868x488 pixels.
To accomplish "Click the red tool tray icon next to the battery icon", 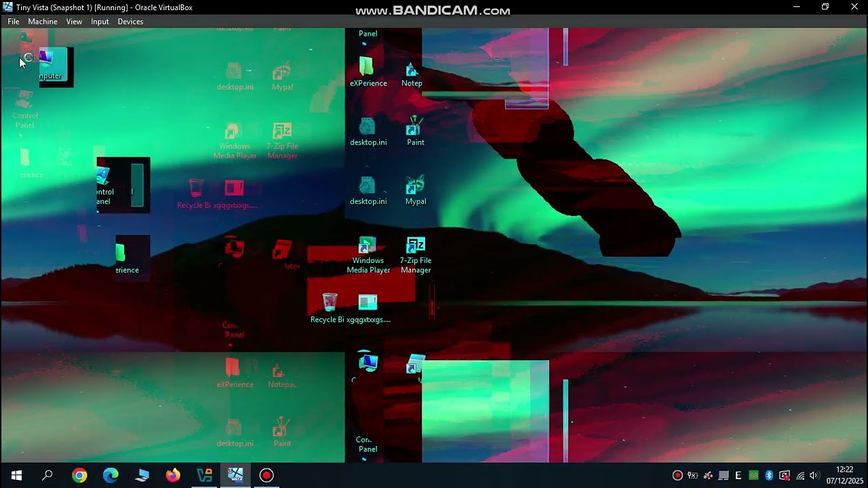I will pyautogui.click(x=708, y=475).
